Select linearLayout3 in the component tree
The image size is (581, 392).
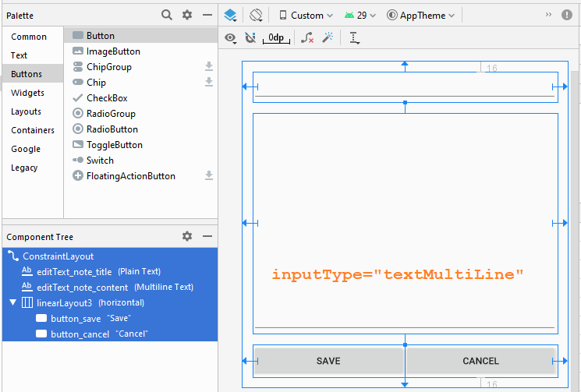click(x=110, y=302)
